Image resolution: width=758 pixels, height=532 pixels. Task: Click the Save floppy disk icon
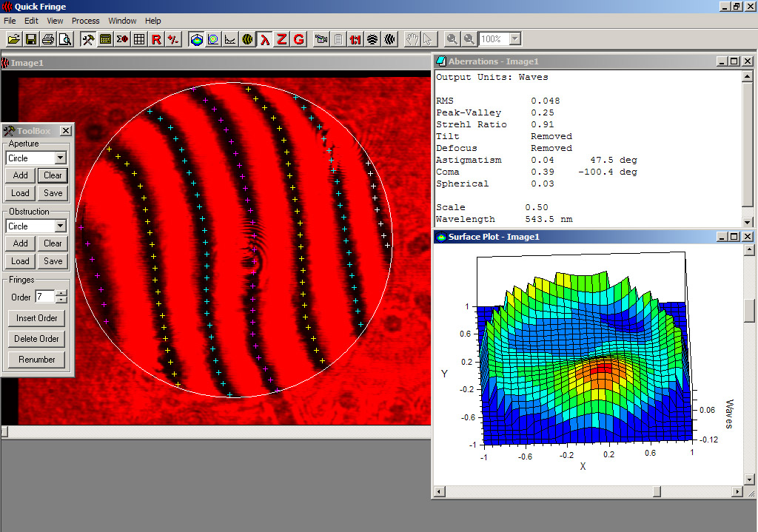tap(31, 39)
